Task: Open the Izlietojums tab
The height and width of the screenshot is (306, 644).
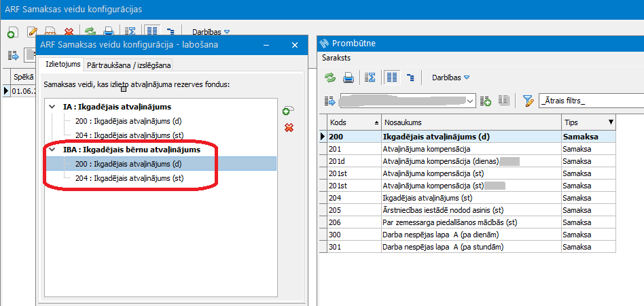Action: pyautogui.click(x=63, y=65)
